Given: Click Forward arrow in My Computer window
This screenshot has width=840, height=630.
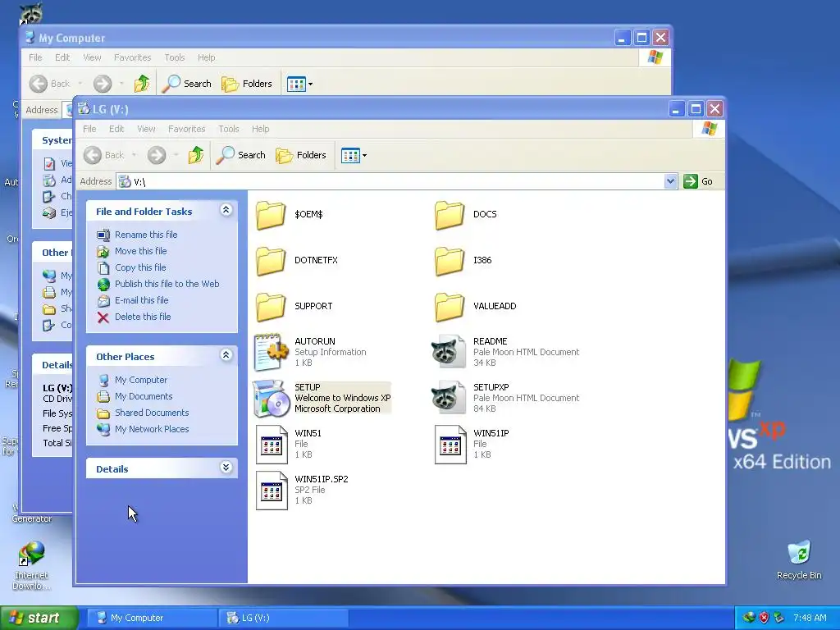Looking at the screenshot, I should click(103, 84).
